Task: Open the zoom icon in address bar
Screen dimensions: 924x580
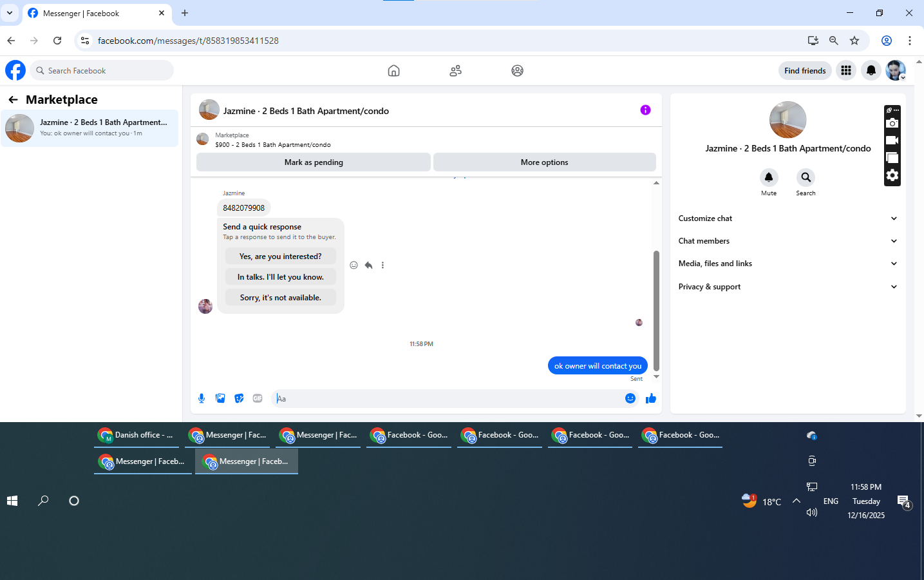Action: (834, 41)
